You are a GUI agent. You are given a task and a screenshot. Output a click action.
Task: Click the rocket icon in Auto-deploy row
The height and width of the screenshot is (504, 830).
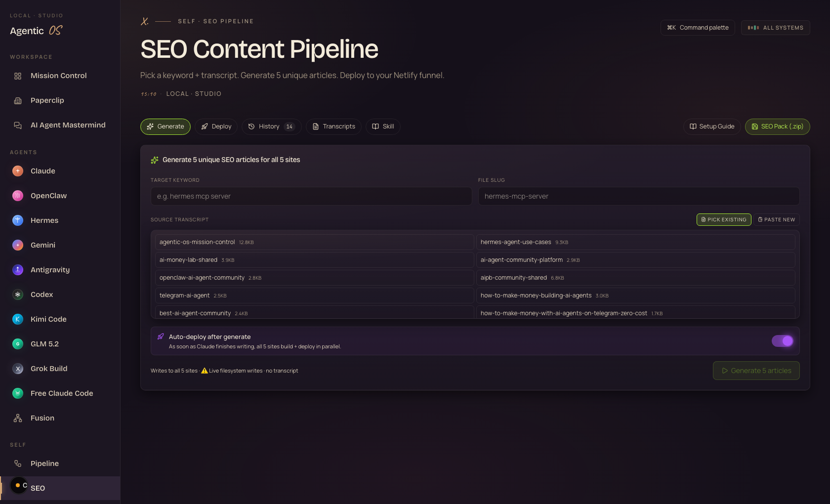coord(161,336)
